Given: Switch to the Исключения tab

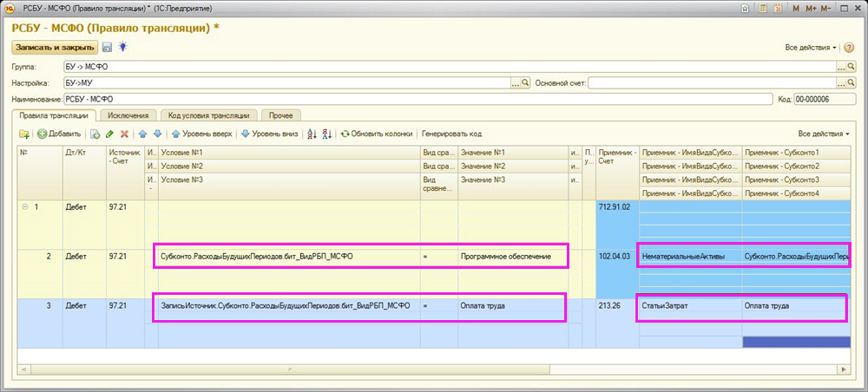Looking at the screenshot, I should click(128, 114).
